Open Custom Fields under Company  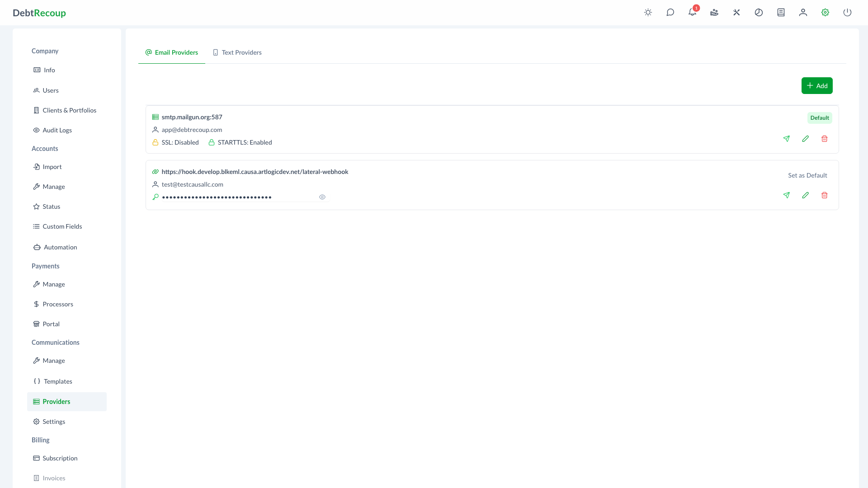62,226
